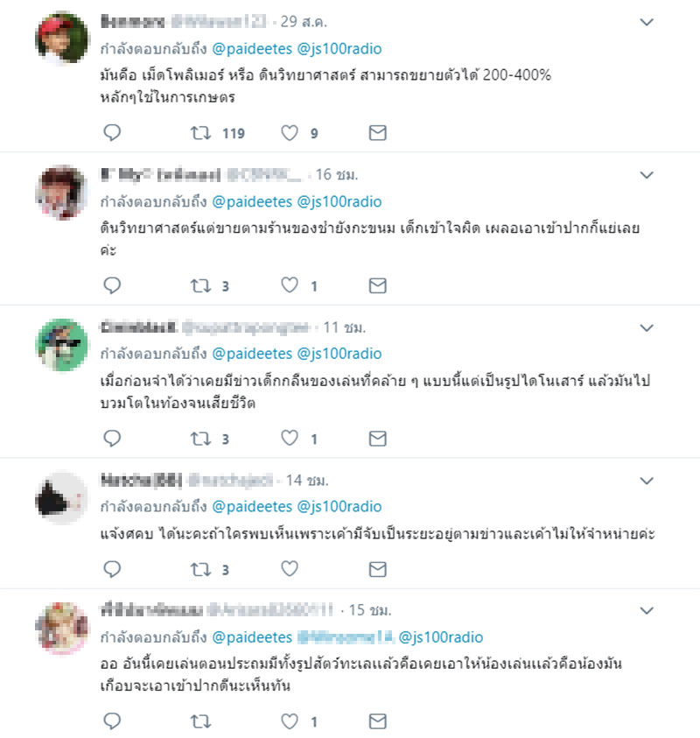Retweet the 15 ชม. tweet with no retweets
The height and width of the screenshot is (738, 700).
click(x=200, y=721)
